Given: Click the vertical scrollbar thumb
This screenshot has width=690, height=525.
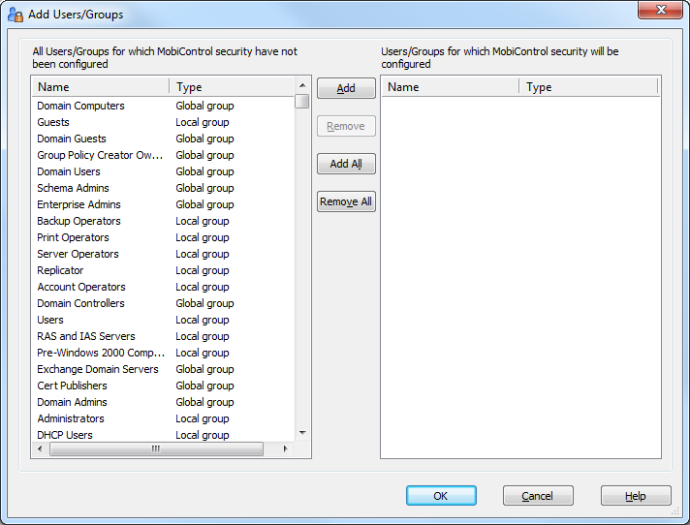Looking at the screenshot, I should [x=302, y=101].
